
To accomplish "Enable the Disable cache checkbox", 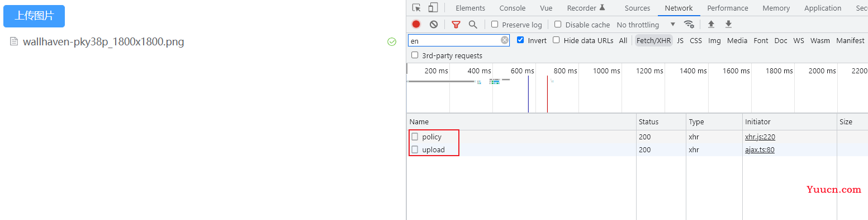I will 558,24.
